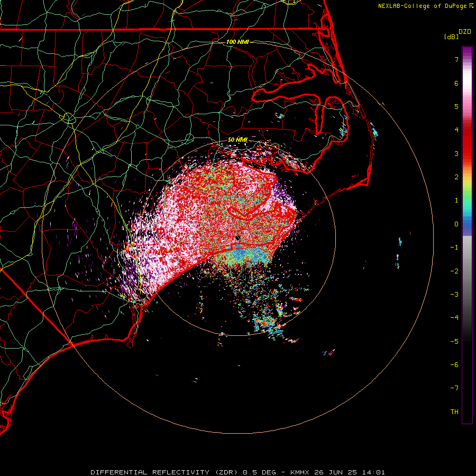Click the -5 value on the ZDR scale
The image size is (476, 476).
click(454, 342)
